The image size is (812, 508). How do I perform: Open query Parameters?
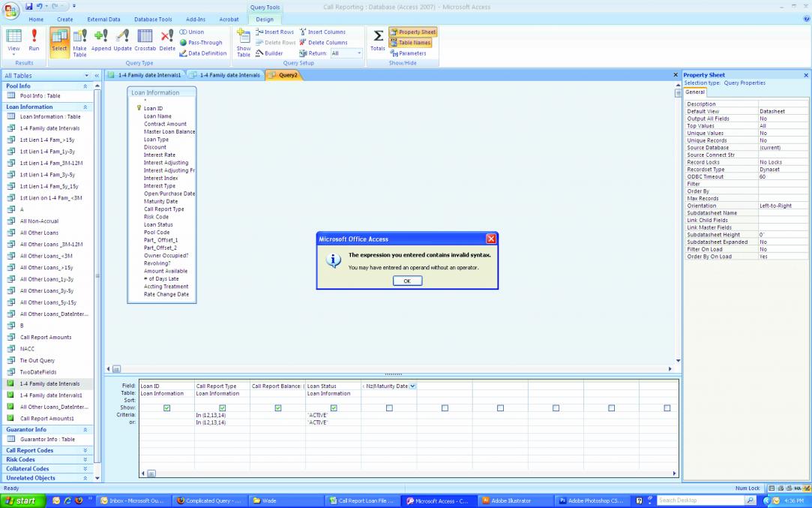[409, 53]
